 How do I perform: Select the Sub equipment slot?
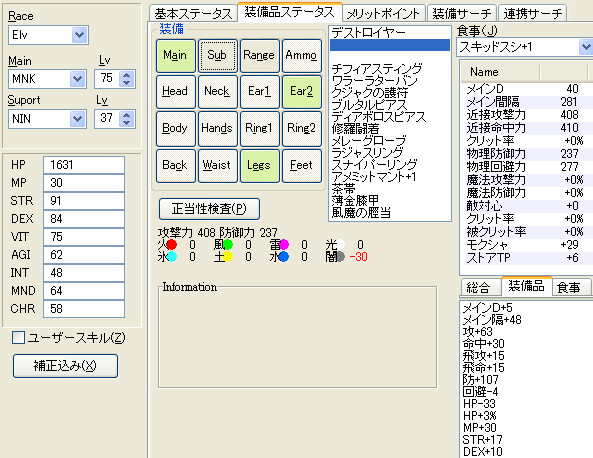(x=217, y=56)
